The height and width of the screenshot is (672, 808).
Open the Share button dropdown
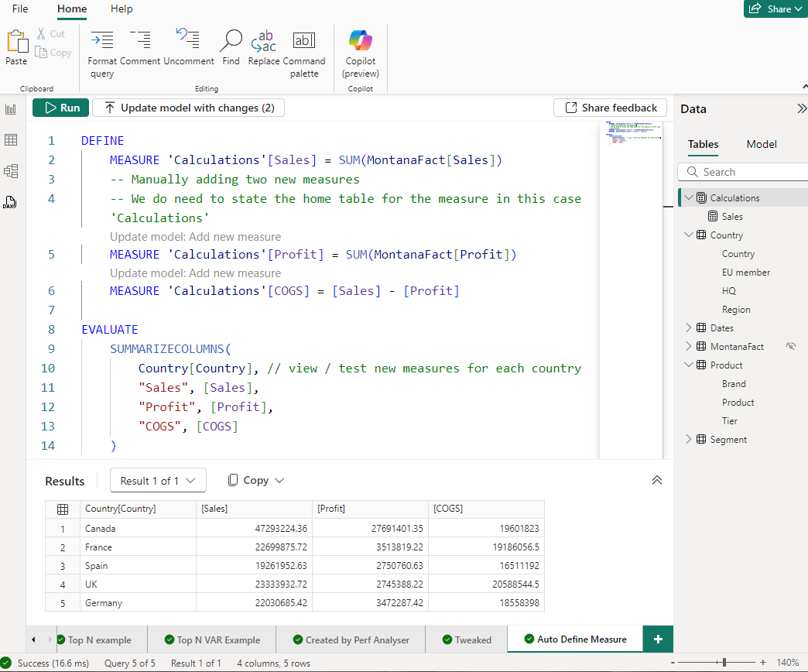click(x=776, y=9)
